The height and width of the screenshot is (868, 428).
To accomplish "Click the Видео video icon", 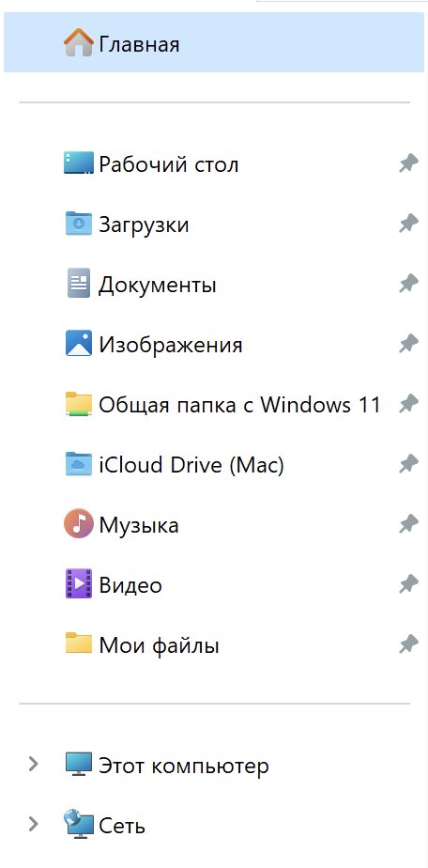I will point(78,584).
